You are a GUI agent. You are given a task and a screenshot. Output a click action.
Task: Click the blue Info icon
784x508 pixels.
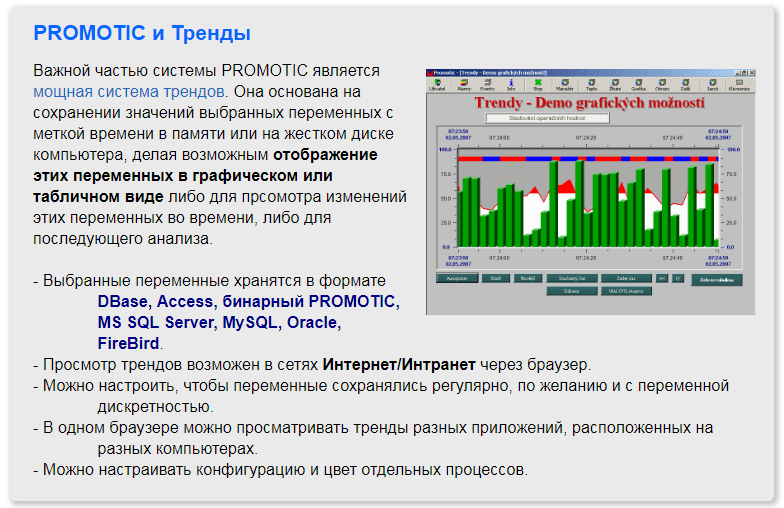[x=511, y=85]
